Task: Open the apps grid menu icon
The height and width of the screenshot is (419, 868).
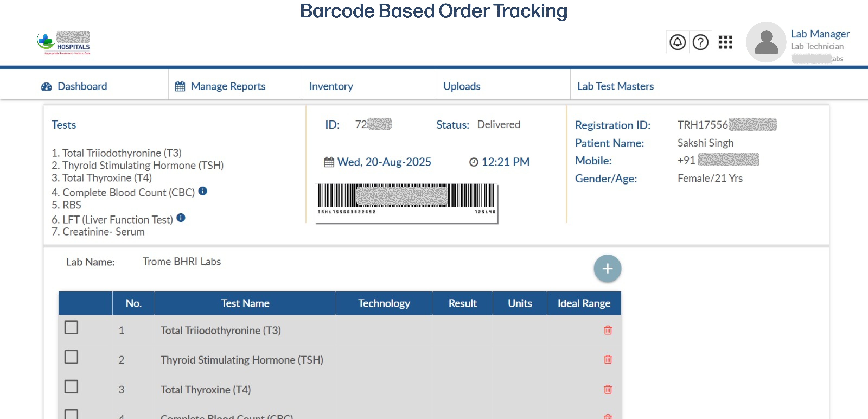Action: pos(725,42)
